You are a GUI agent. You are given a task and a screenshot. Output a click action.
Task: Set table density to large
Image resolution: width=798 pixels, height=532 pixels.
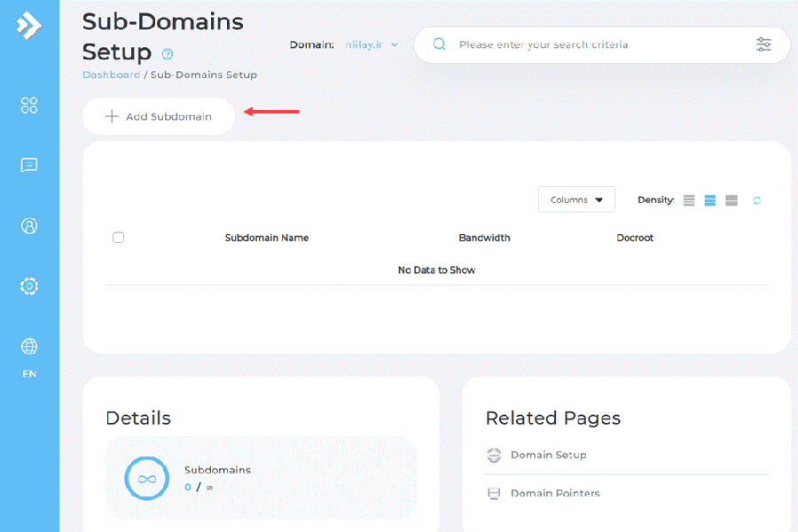(731, 200)
